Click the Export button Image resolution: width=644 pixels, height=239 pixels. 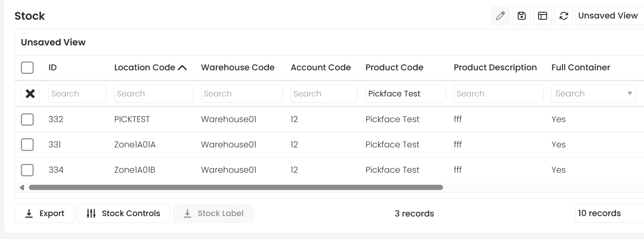pos(44,213)
